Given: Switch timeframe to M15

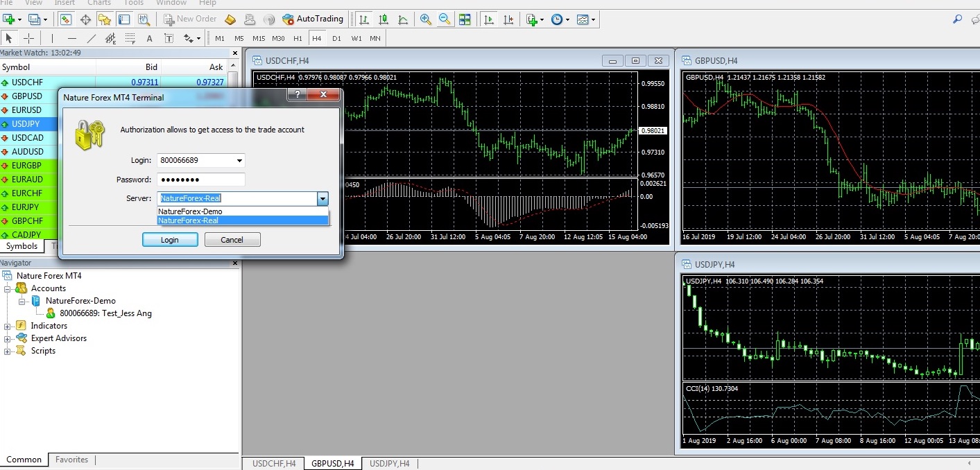Looking at the screenshot, I should [259, 38].
